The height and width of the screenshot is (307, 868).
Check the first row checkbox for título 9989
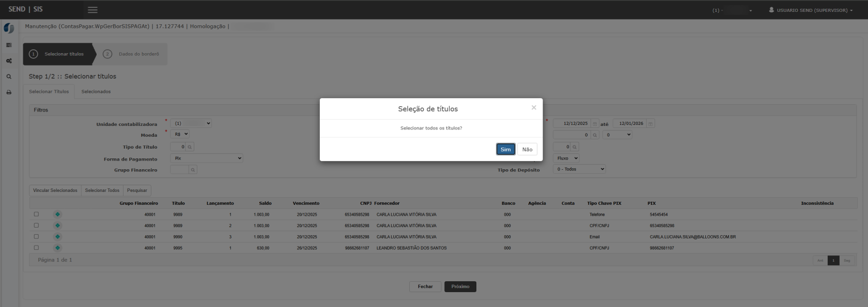(x=36, y=214)
